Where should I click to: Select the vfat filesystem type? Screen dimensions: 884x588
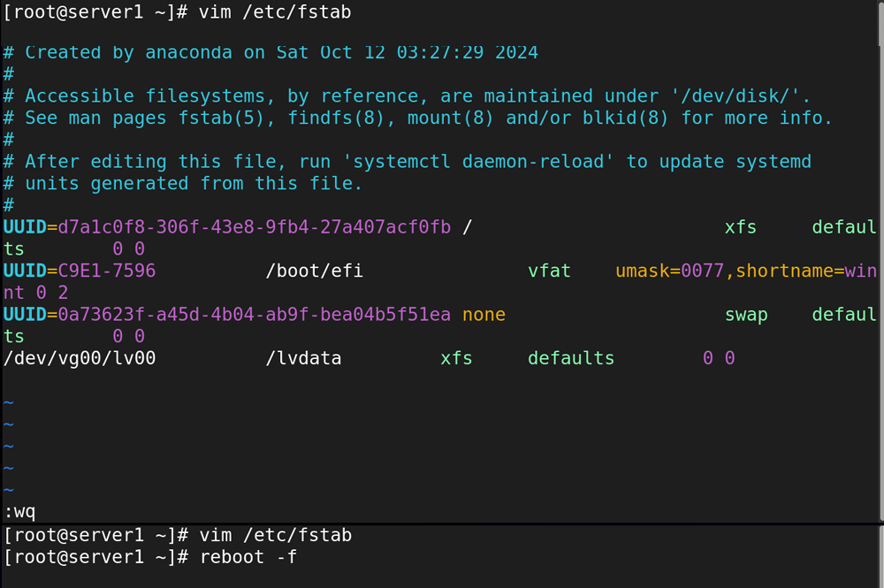pos(549,271)
